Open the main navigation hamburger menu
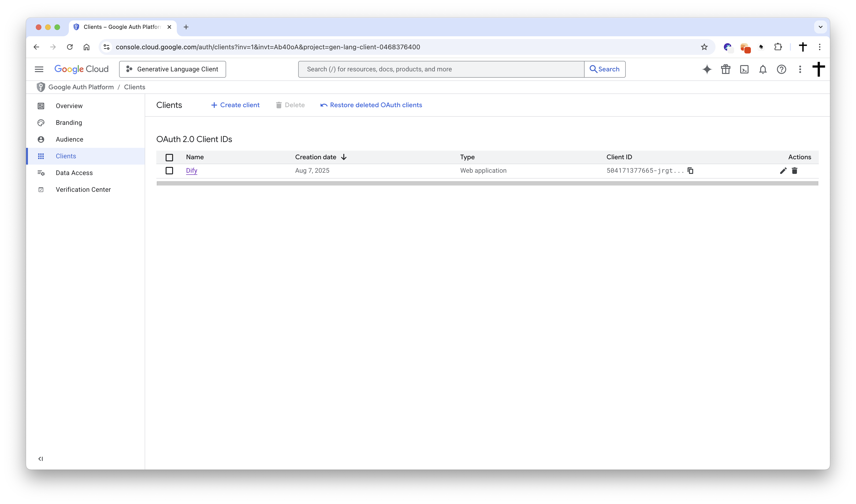The image size is (856, 504). [39, 69]
